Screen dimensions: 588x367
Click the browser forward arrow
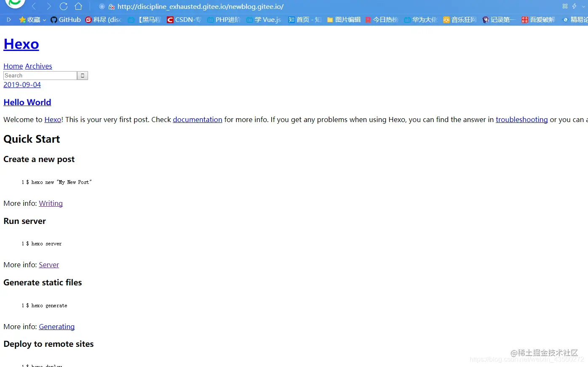pos(49,6)
